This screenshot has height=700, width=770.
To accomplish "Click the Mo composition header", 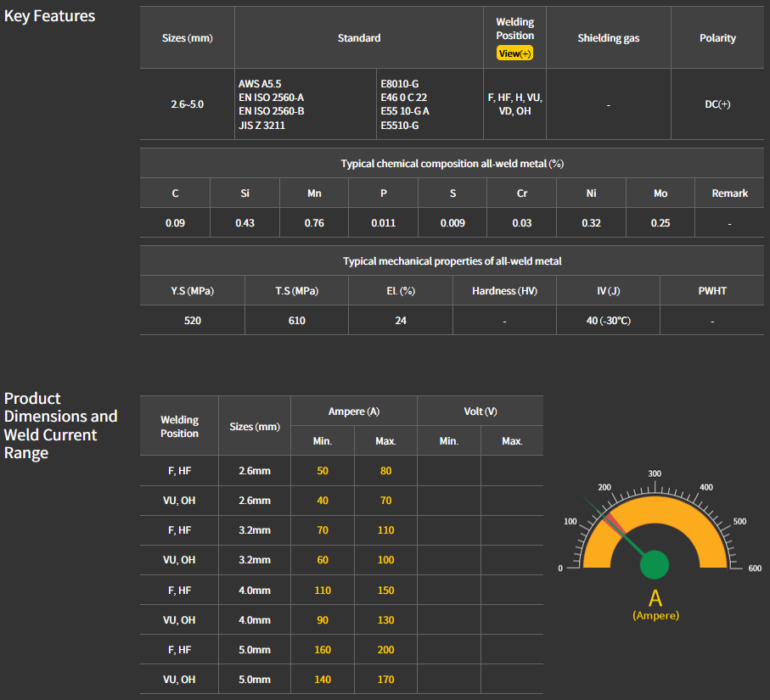I will click(660, 193).
